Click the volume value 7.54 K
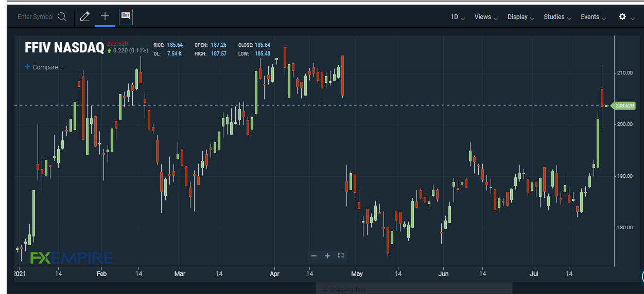The height and width of the screenshot is (294, 644). 175,53
